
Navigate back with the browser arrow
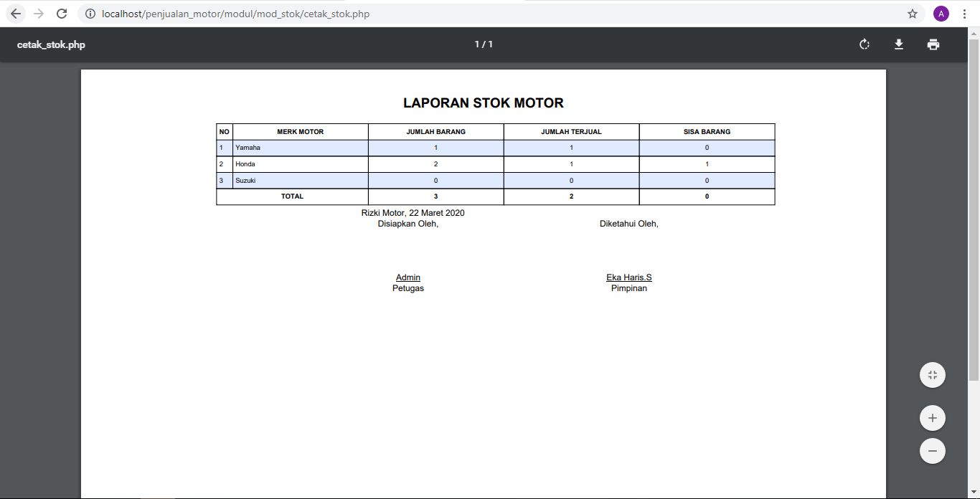coord(14,13)
